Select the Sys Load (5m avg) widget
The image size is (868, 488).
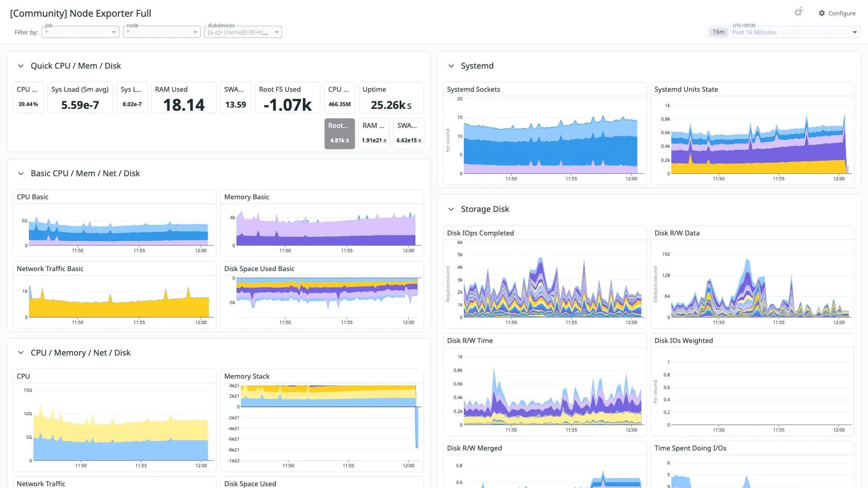(x=80, y=98)
